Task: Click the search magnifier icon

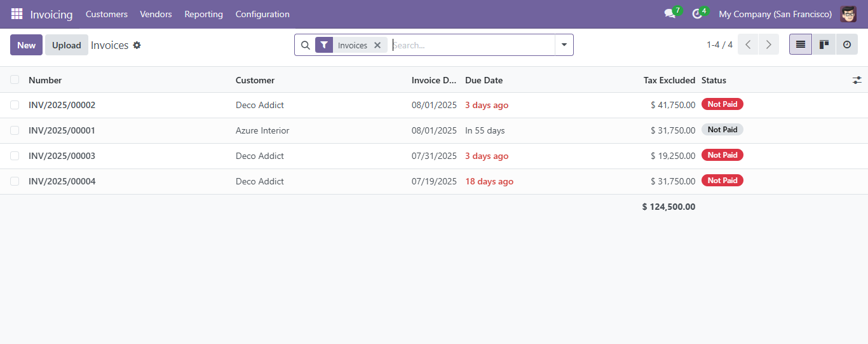Action: point(305,45)
